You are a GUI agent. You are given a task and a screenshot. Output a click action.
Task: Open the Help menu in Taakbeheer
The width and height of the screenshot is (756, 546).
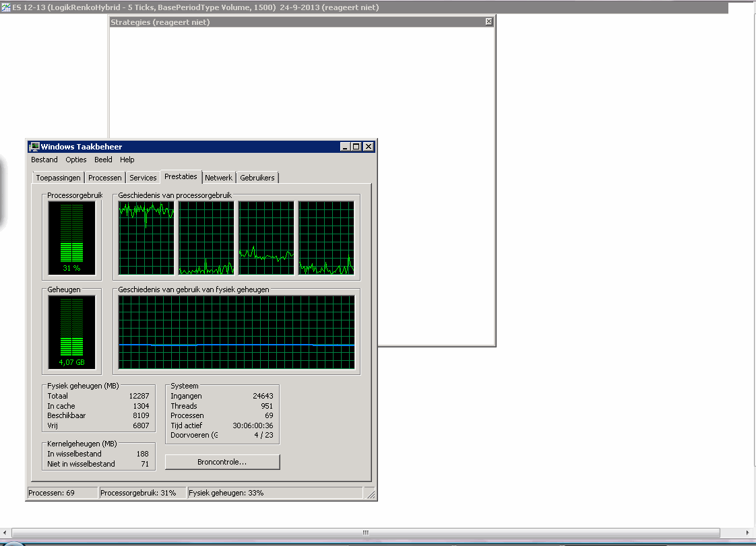pyautogui.click(x=127, y=160)
